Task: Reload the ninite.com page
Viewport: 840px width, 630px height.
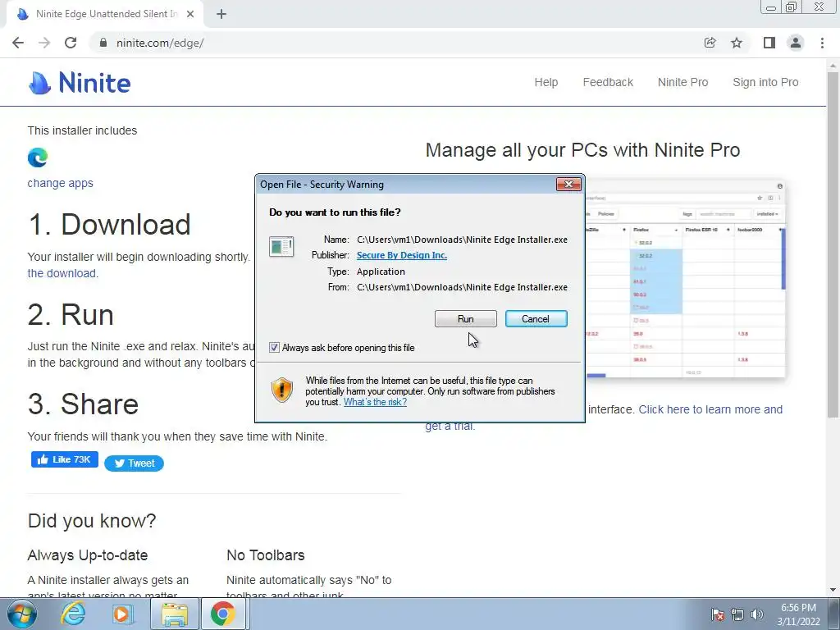Action: (71, 43)
